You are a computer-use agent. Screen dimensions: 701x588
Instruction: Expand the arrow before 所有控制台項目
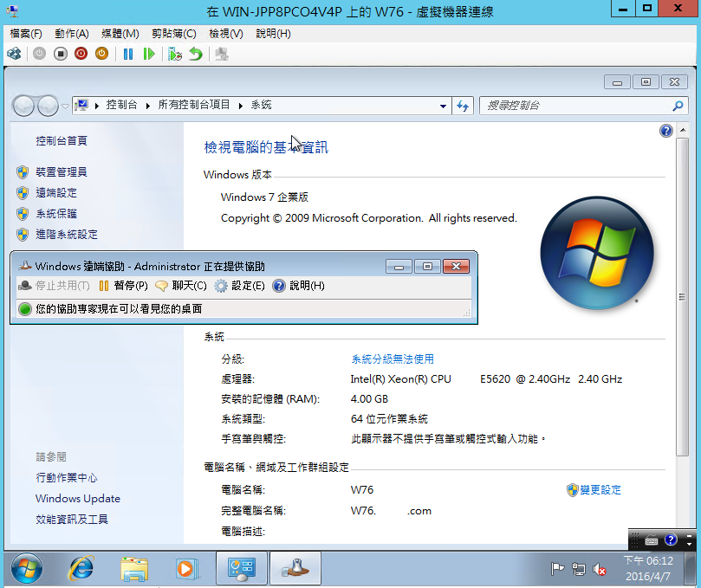click(x=148, y=106)
